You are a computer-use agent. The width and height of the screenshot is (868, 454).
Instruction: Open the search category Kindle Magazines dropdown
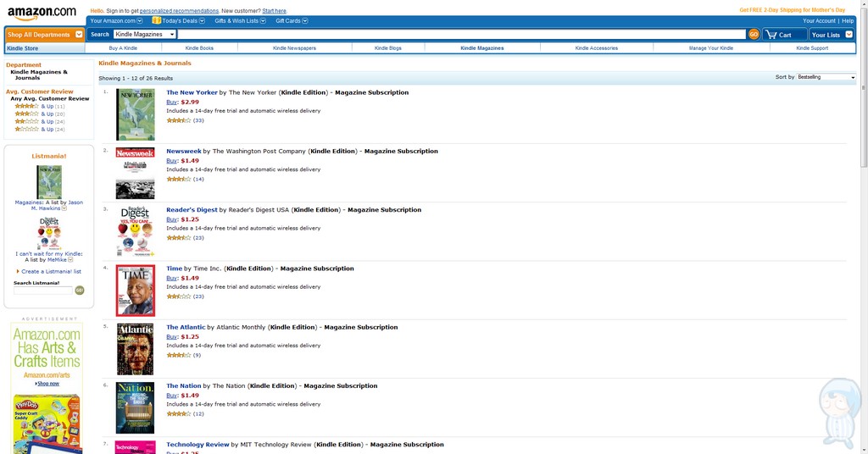click(144, 34)
